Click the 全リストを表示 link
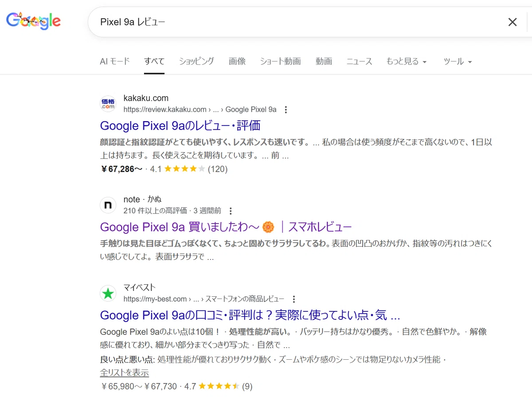The image size is (532, 397). click(125, 373)
